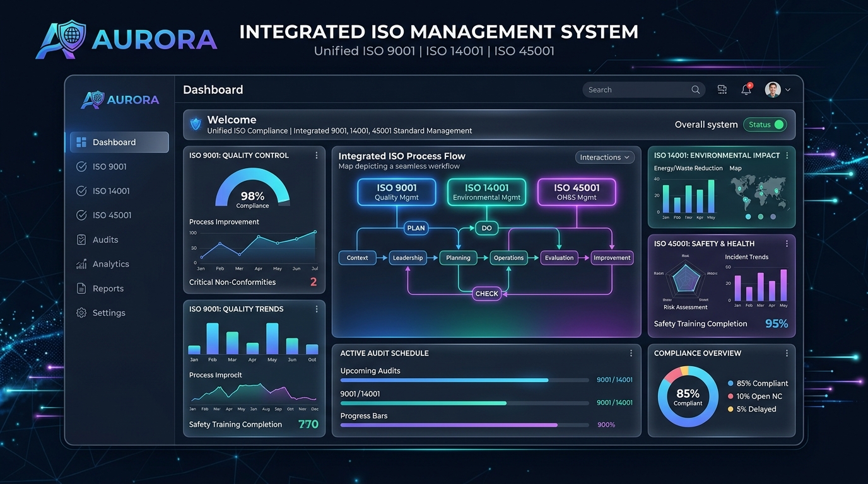This screenshot has width=868, height=484.
Task: Click the user profile avatar
Action: click(773, 89)
